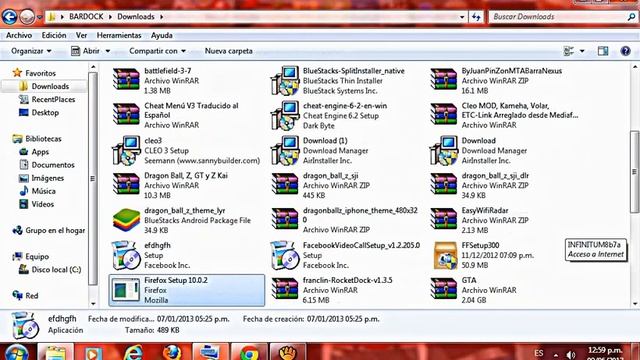
Task: Click the file list vertical scrollbar thumb
Action: (634, 171)
